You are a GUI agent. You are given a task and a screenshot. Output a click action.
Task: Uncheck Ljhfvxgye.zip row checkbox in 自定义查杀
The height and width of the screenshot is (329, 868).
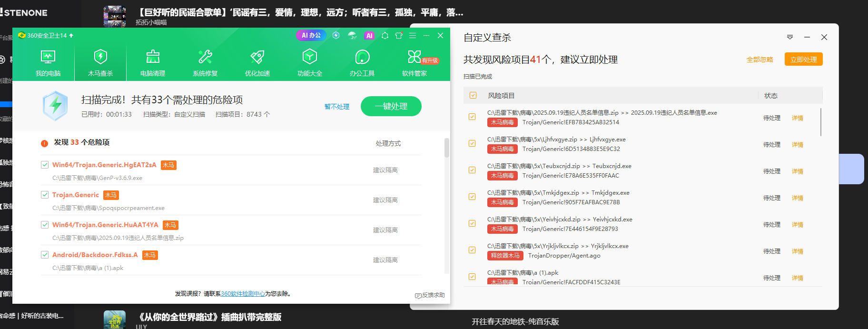click(x=472, y=143)
